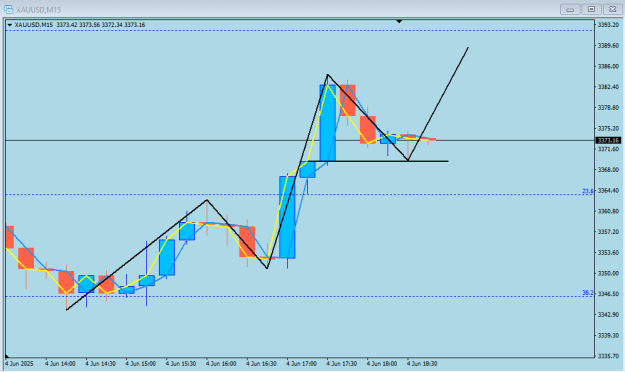The image size is (625, 372).
Task: Click the 3364.40 price scale label
Action: (x=608, y=191)
